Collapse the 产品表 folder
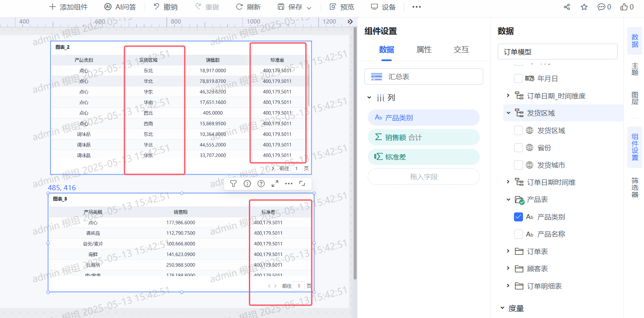This screenshot has height=318, width=644. (508, 200)
